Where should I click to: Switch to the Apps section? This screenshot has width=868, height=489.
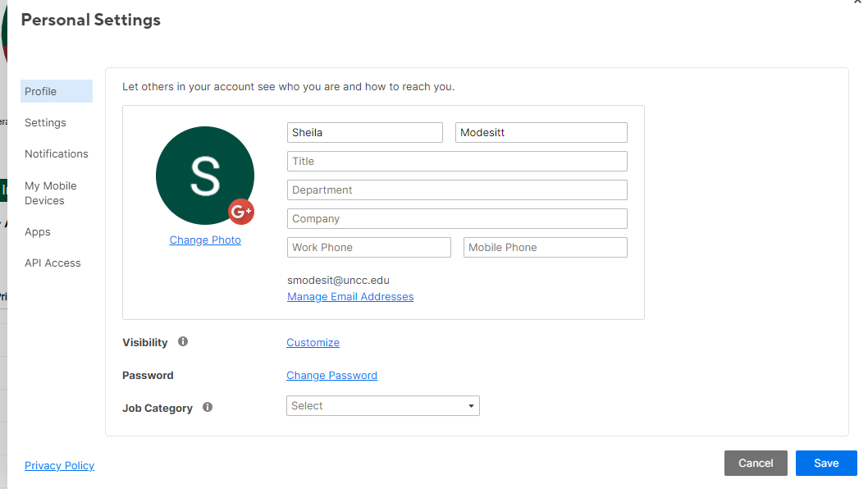[38, 232]
